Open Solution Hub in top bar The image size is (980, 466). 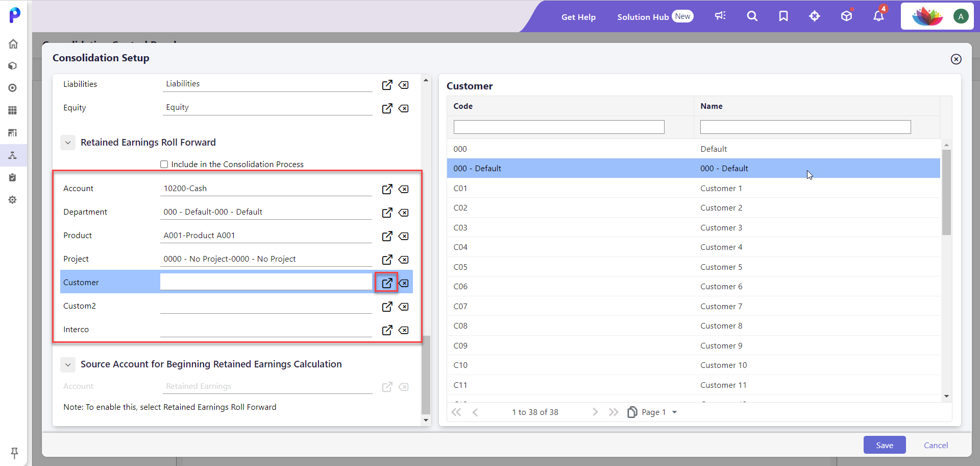tap(643, 17)
